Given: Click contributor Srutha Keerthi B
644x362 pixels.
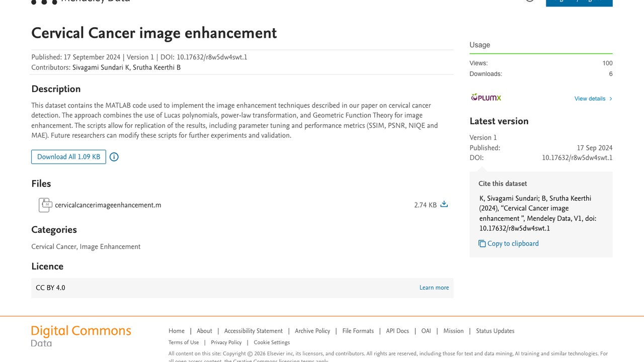Looking at the screenshot, I should click(157, 67).
